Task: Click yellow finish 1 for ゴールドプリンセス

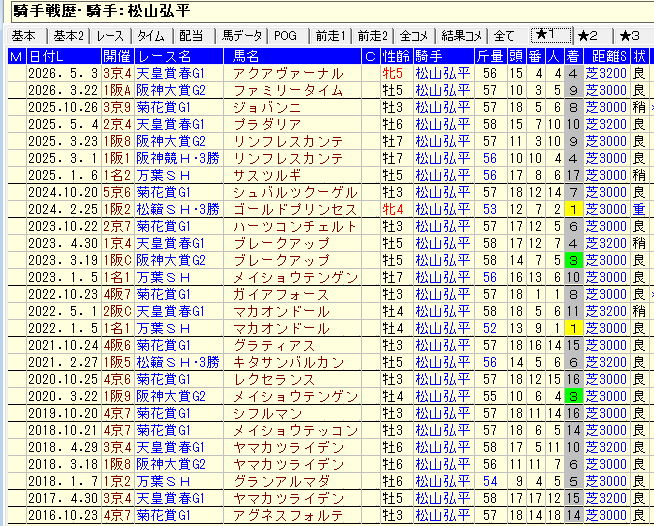Action: (573, 209)
